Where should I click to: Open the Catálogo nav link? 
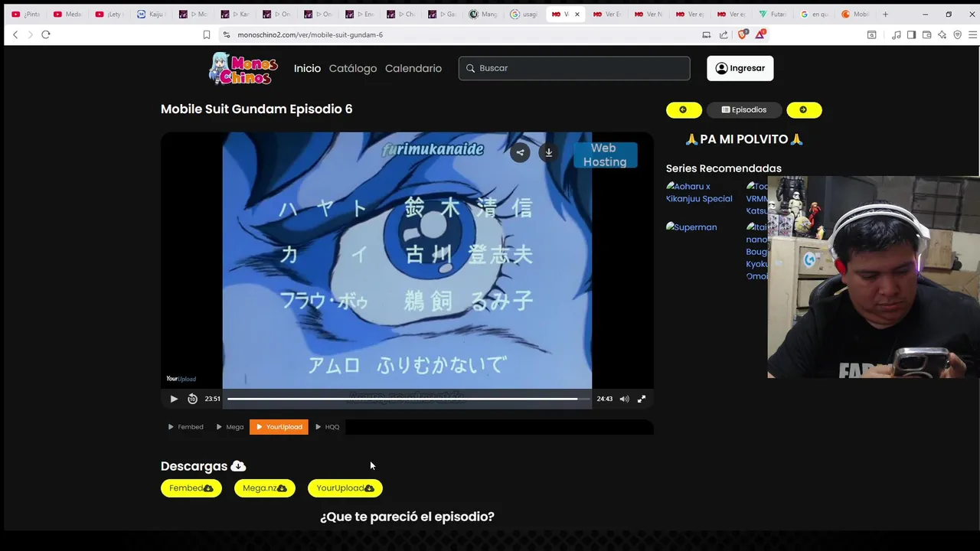[x=353, y=68]
